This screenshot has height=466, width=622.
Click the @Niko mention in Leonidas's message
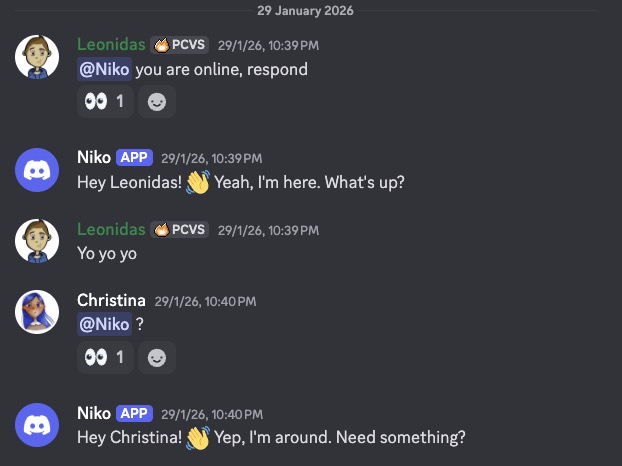point(104,70)
